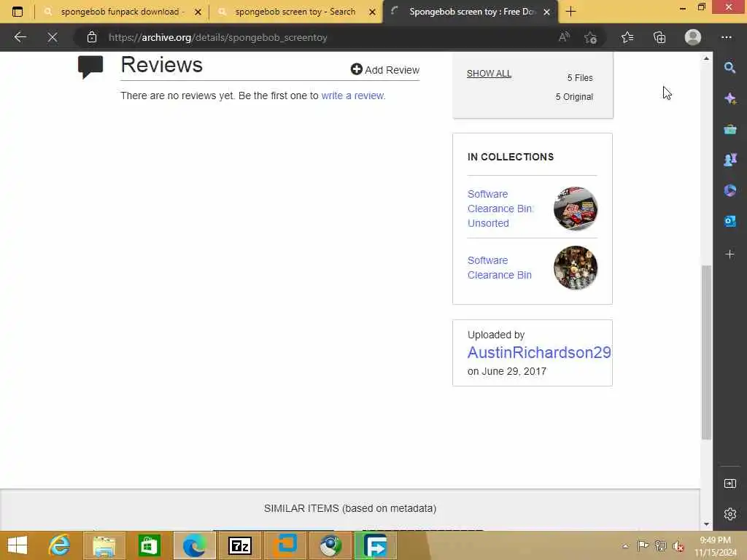Open the Favorites list icon
Screen dimensions: 747x560
pos(627,37)
